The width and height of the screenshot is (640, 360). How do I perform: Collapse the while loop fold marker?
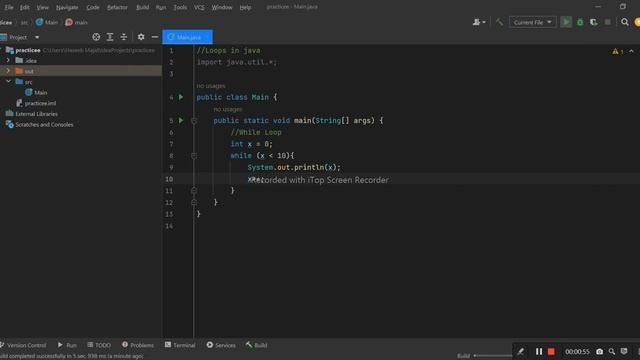click(x=194, y=156)
